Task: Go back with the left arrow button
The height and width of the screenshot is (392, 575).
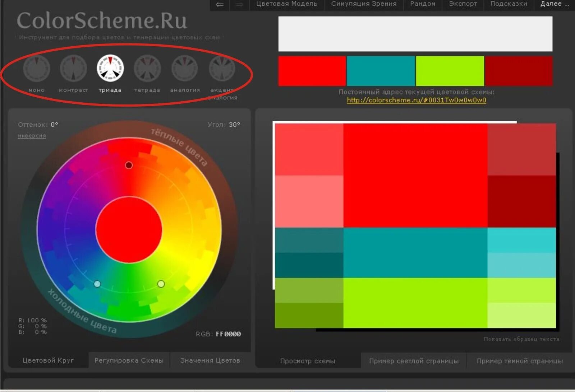Action: [220, 5]
